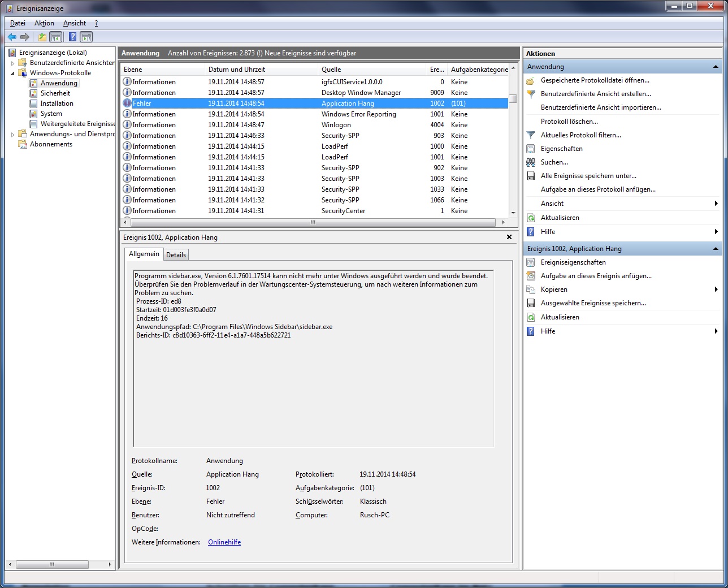Collapse the Anwendung section in the Aktionen pane
The height and width of the screenshot is (588, 728).
click(x=716, y=67)
